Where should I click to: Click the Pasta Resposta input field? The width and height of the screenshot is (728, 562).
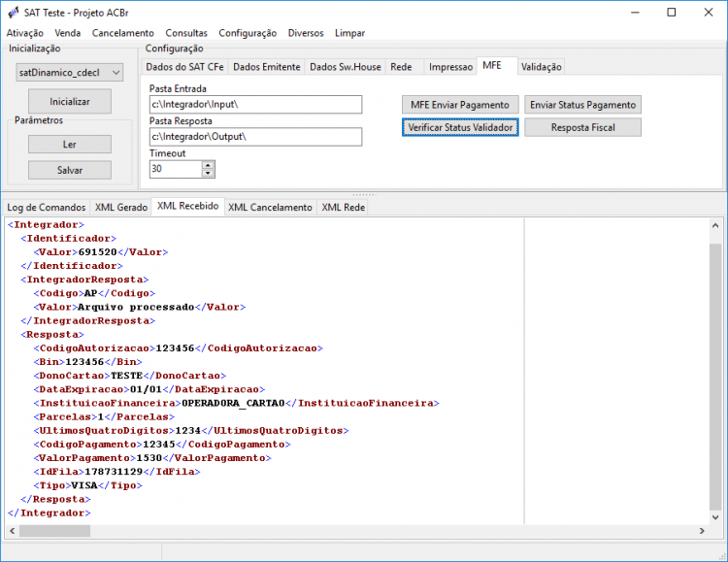point(256,137)
